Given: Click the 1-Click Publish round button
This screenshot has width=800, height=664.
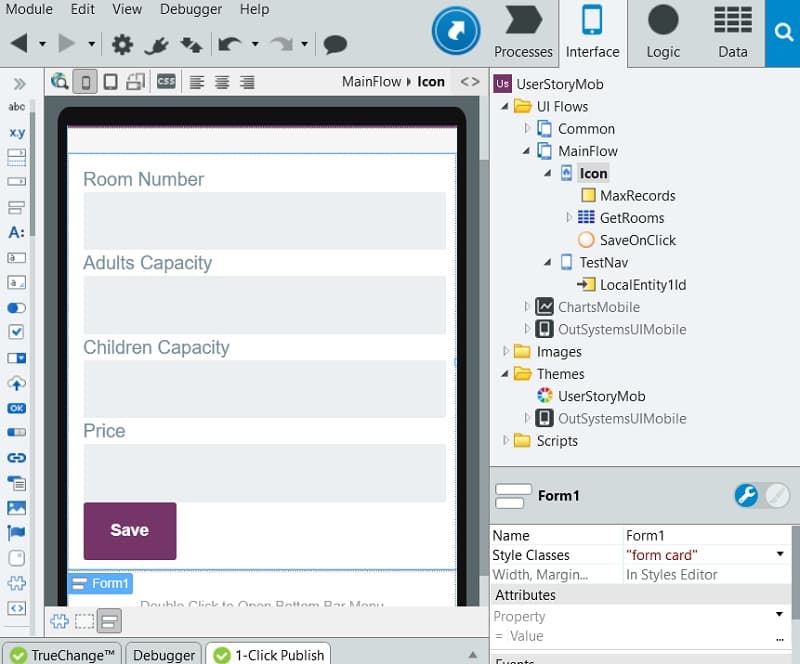Looking at the screenshot, I should (456, 30).
